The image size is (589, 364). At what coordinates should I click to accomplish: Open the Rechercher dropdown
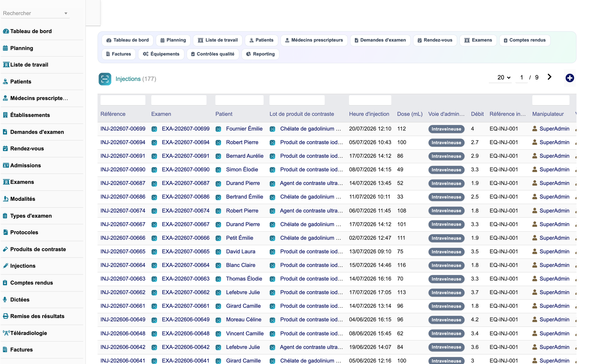(35, 13)
